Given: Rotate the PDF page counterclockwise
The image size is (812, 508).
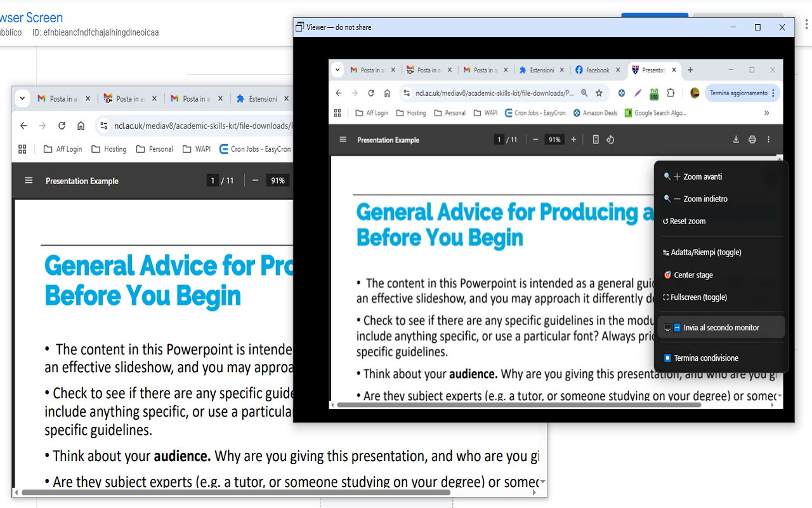Looking at the screenshot, I should [610, 139].
